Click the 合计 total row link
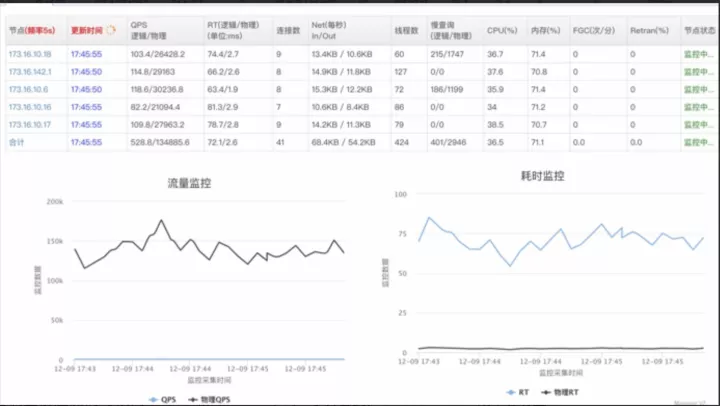 coord(17,142)
